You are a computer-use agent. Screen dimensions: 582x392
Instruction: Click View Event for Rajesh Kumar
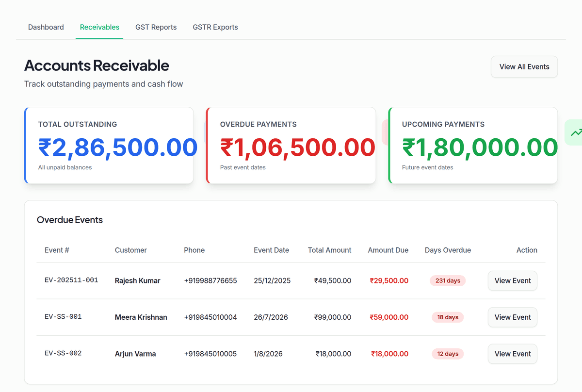[x=513, y=280]
